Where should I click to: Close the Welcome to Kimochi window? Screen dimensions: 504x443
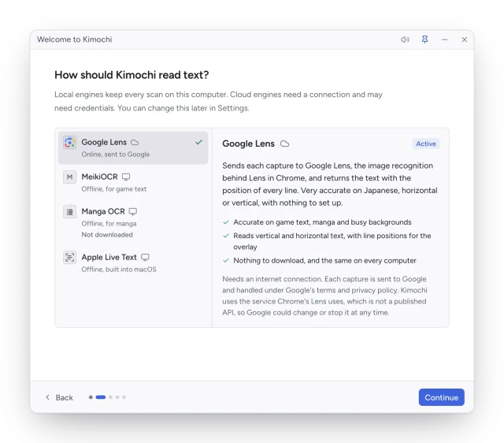[464, 39]
